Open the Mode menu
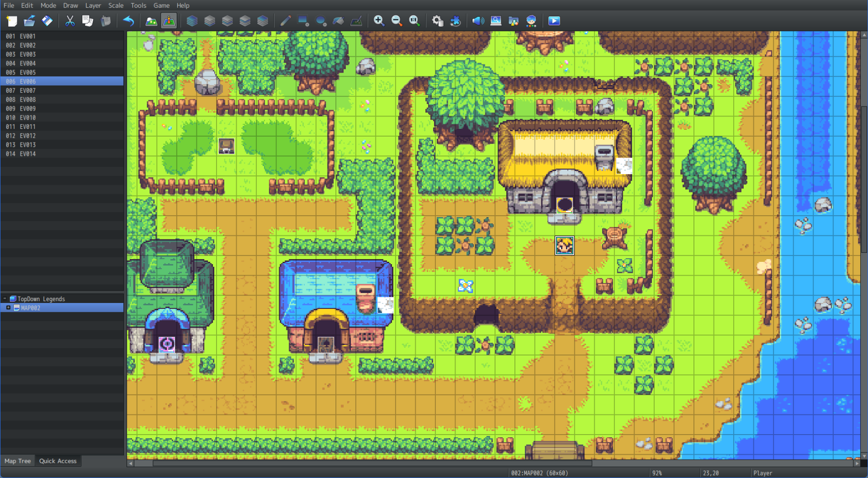The image size is (868, 478). pos(48,5)
